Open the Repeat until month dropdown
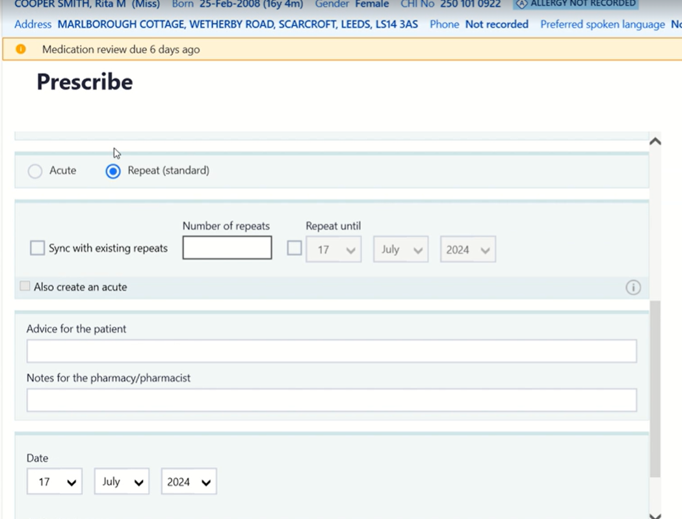Viewport: 682px width, 522px height. (401, 249)
